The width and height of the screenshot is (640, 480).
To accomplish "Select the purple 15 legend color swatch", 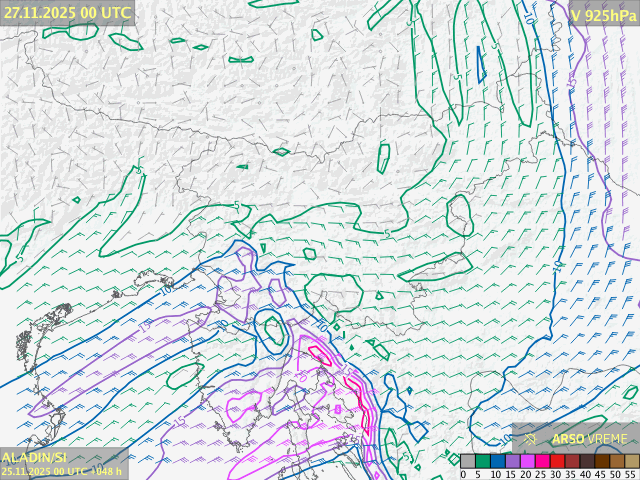I will 512,461.
